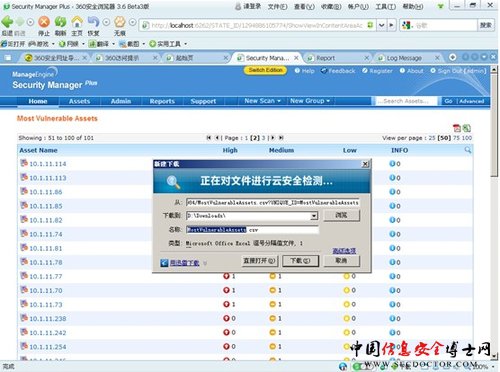The image size is (500, 372).
Task: Open the Reports navigation tab
Action: click(162, 101)
